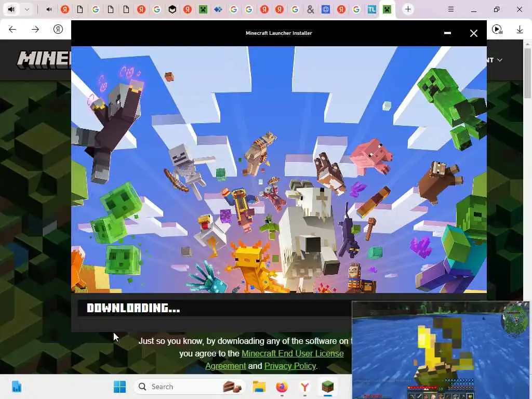Switch to the inactive creeper-face tab

203,9
